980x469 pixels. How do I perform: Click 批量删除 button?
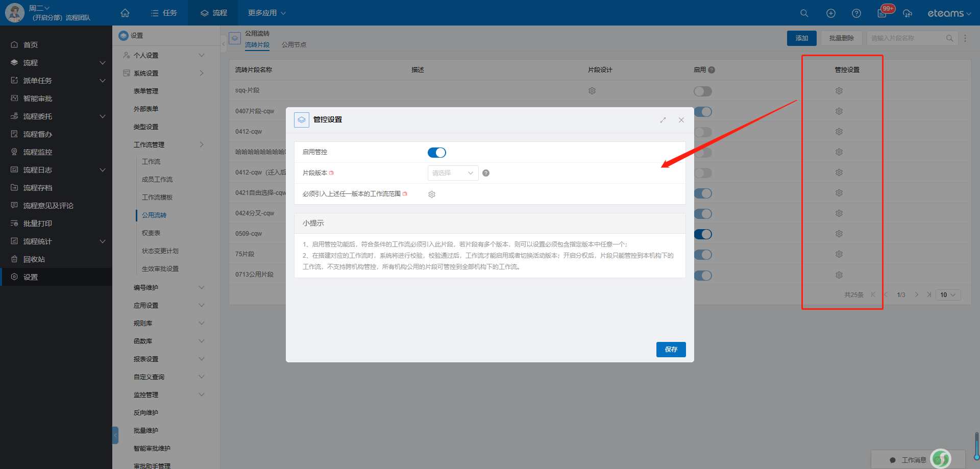coord(842,38)
